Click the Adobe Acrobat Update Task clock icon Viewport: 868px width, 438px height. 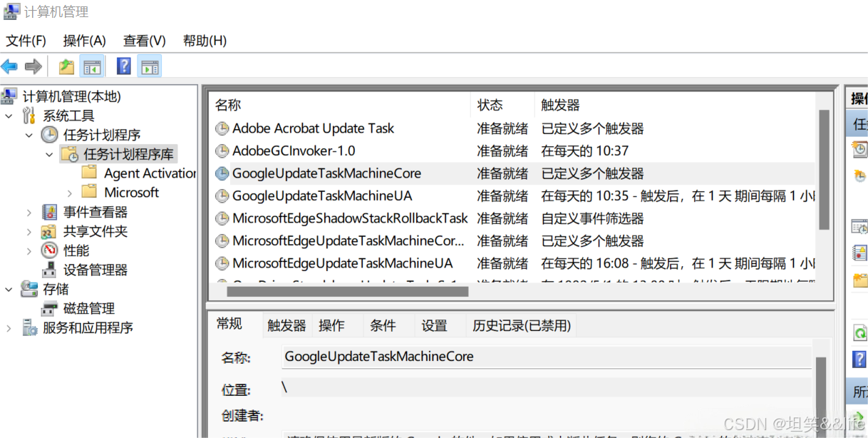point(222,129)
